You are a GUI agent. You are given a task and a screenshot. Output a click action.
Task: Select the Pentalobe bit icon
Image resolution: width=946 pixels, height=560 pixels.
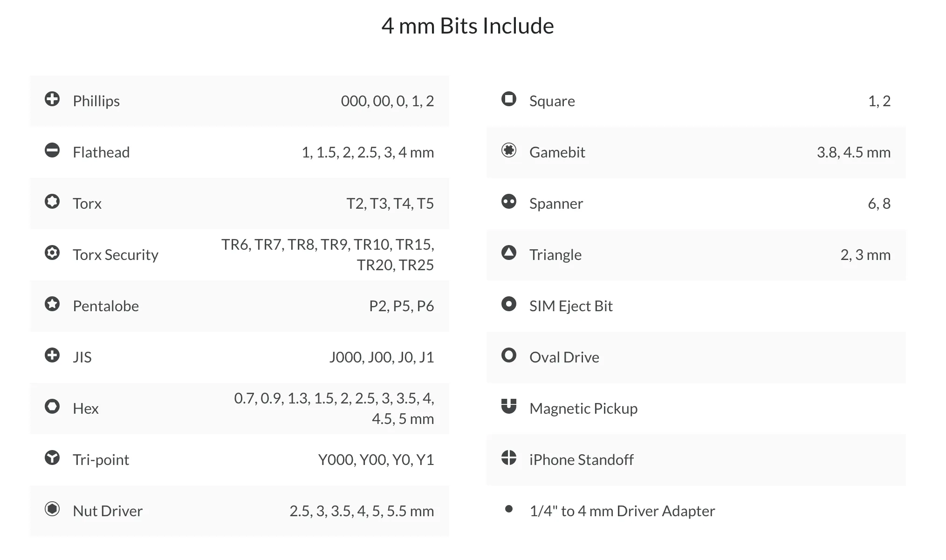click(52, 304)
